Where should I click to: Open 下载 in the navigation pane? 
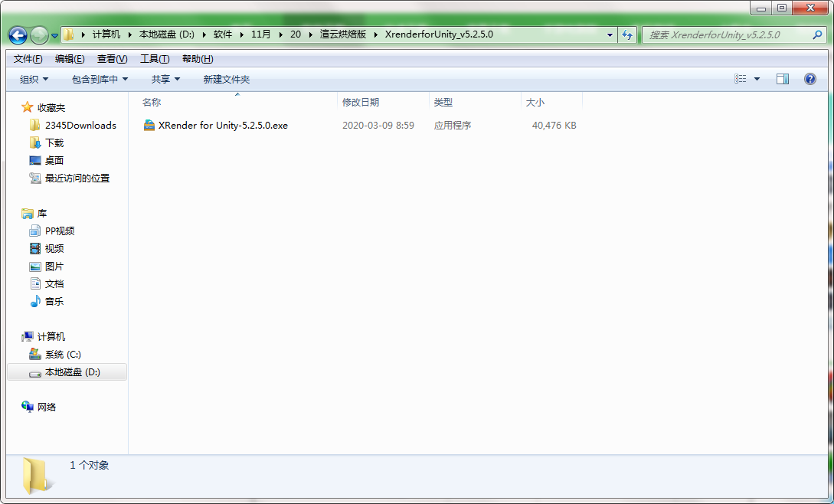click(54, 142)
